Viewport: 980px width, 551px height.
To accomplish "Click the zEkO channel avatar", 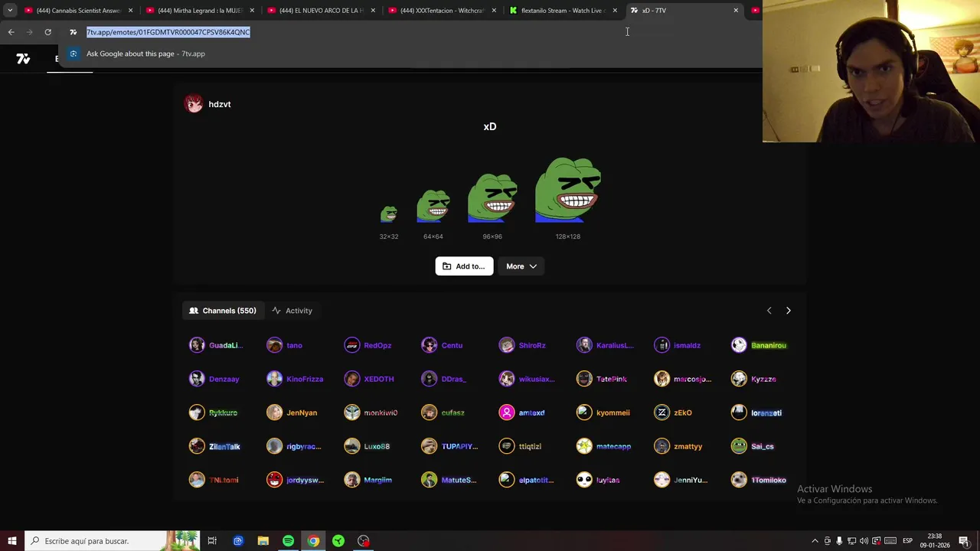I will [x=662, y=412].
